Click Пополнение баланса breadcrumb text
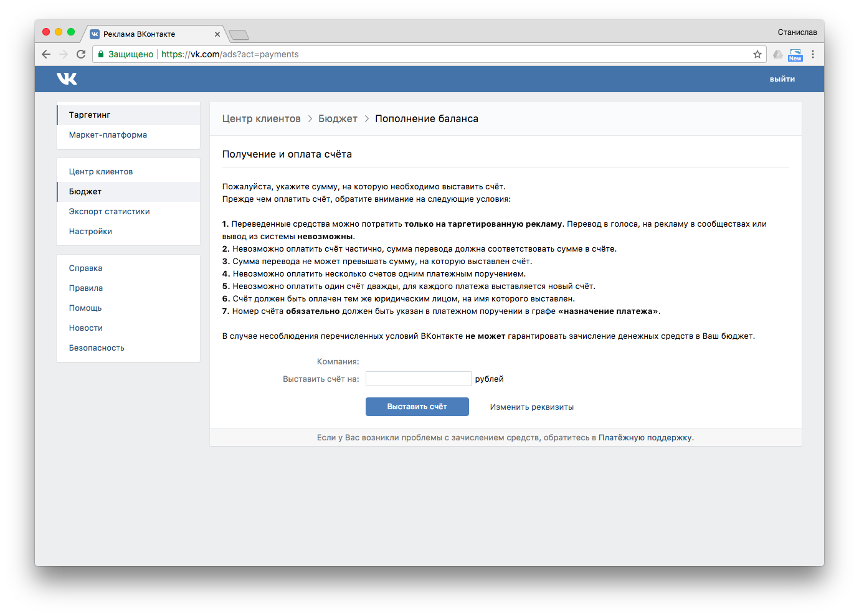The height and width of the screenshot is (616, 859). click(427, 119)
